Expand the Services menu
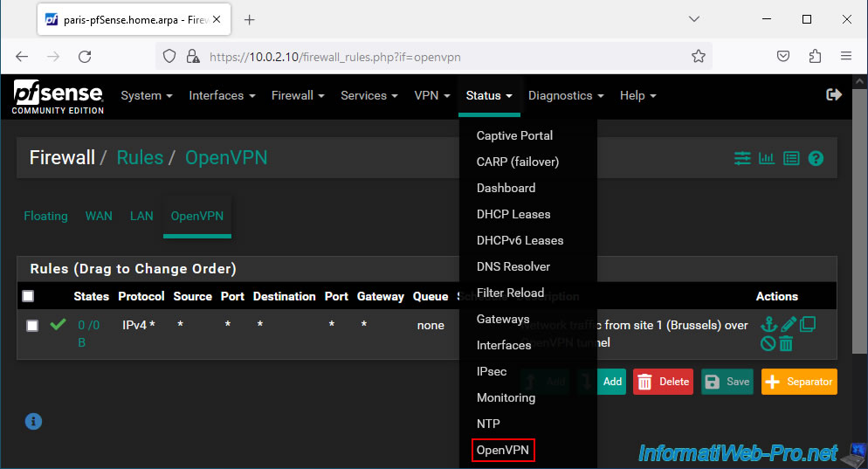The width and height of the screenshot is (868, 469). (369, 95)
